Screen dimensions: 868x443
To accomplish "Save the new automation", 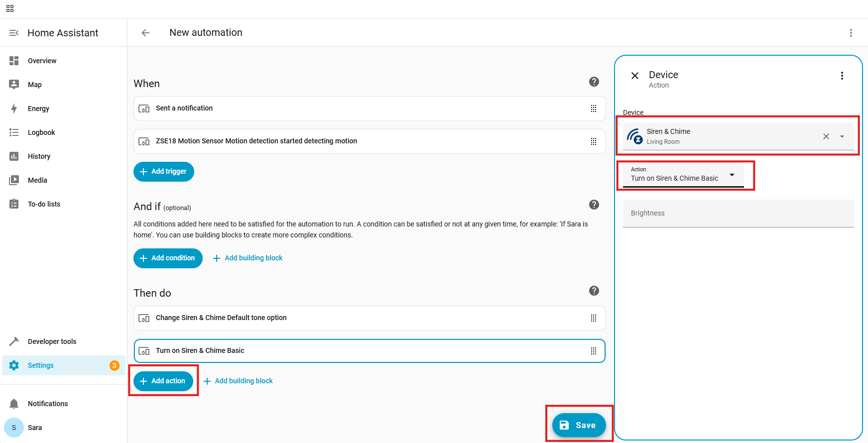I will (579, 425).
